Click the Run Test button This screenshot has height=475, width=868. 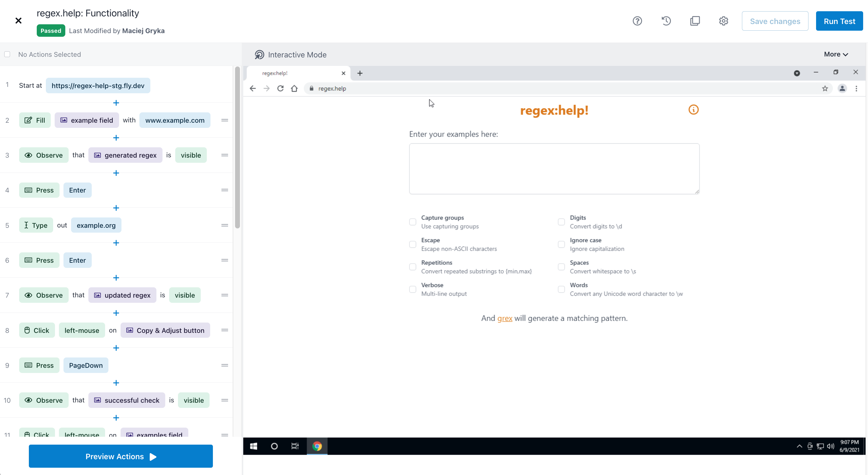coord(839,21)
